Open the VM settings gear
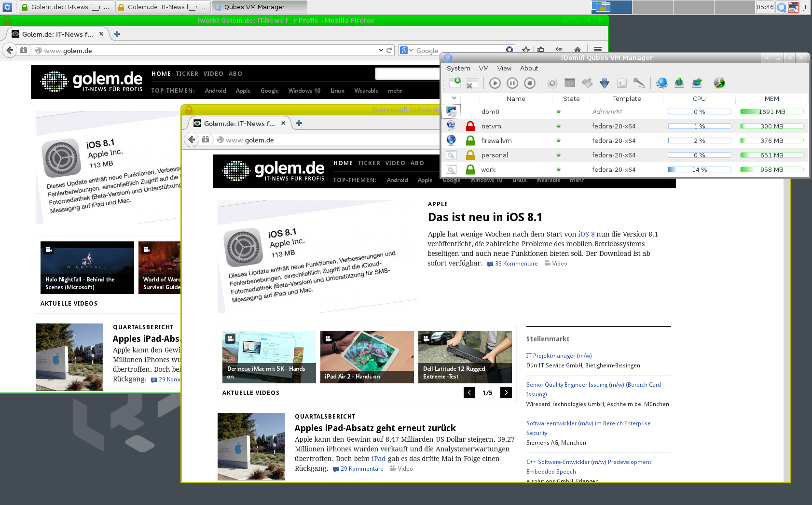This screenshot has height=505, width=812. click(552, 83)
